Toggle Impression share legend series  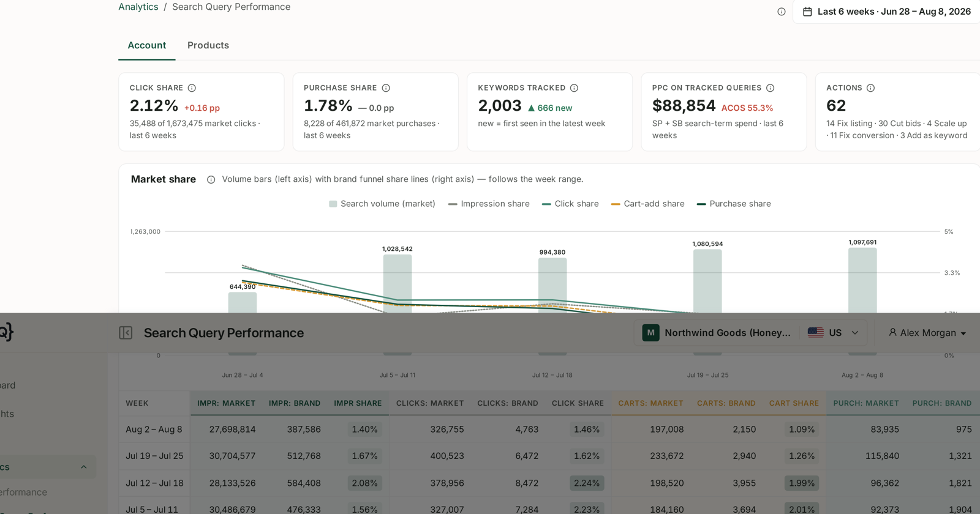tap(489, 204)
